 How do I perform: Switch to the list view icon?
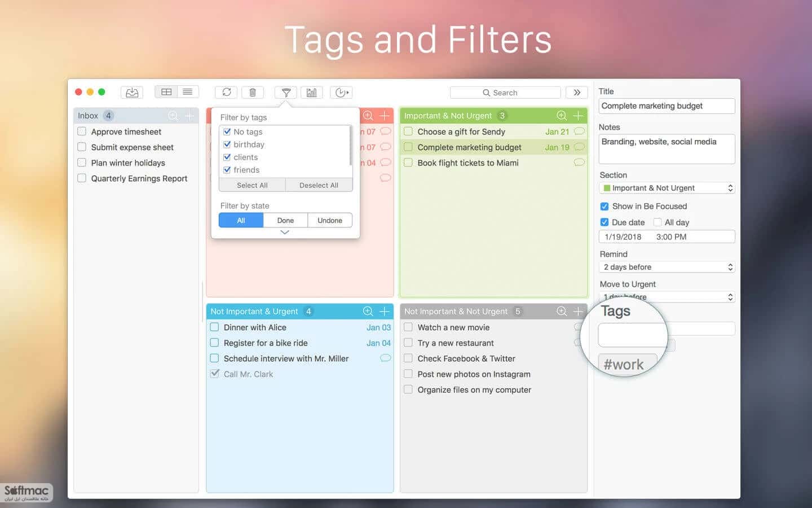188,92
